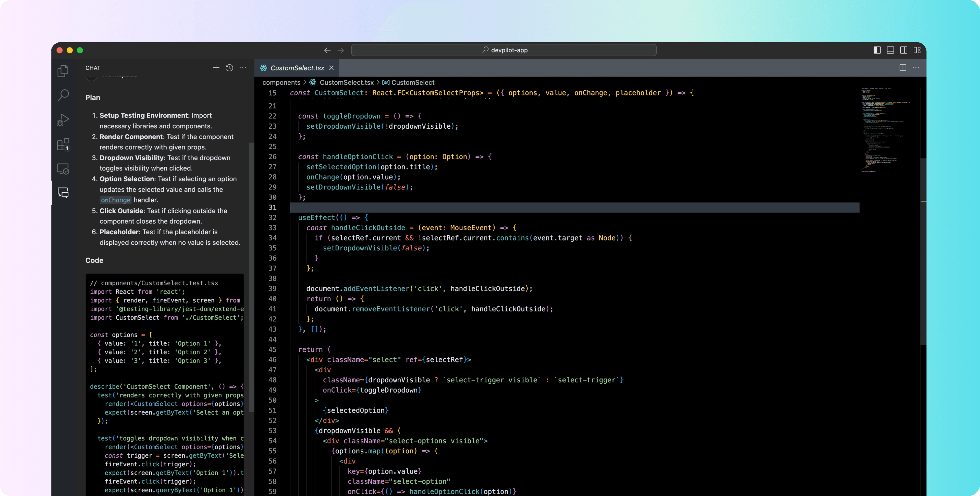Click the components breadcrumb
The image size is (980, 496).
281,83
